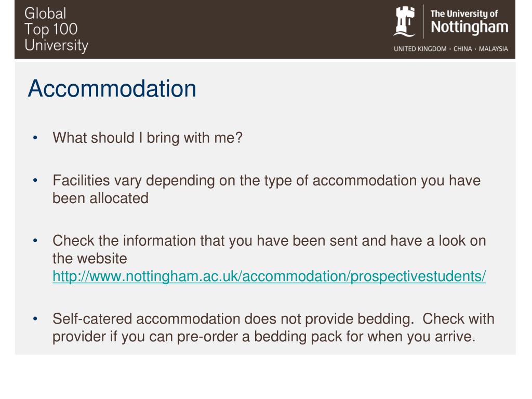This screenshot has width=532, height=399.
Task: Click the 'Self-catered accommodation' bullet text
Action: [273, 328]
